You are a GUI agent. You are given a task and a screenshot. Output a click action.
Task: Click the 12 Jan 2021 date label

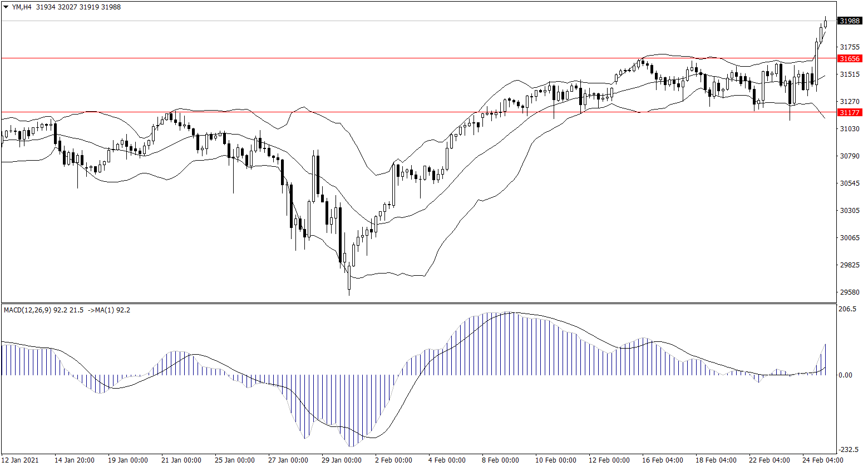click(21, 460)
